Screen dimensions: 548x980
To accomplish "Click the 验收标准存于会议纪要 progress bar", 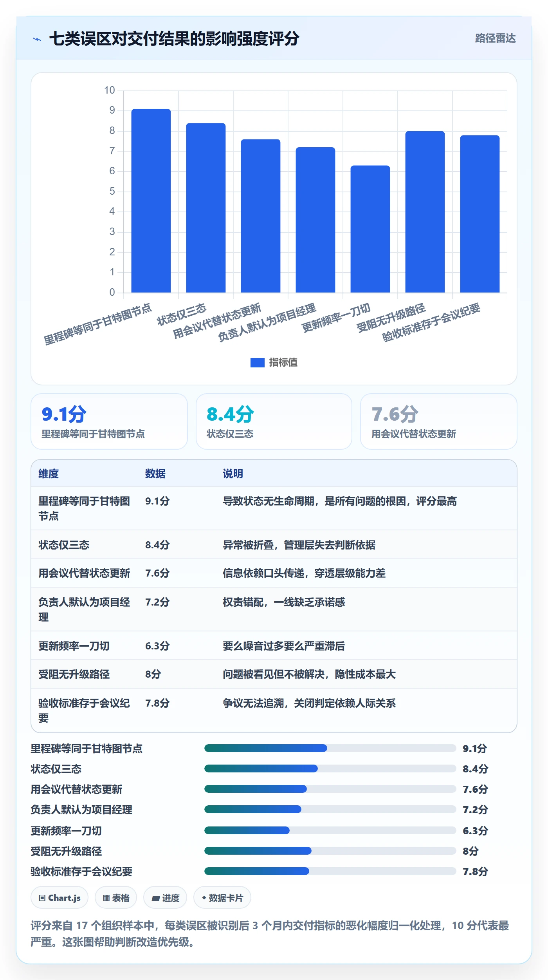I will coord(330,871).
